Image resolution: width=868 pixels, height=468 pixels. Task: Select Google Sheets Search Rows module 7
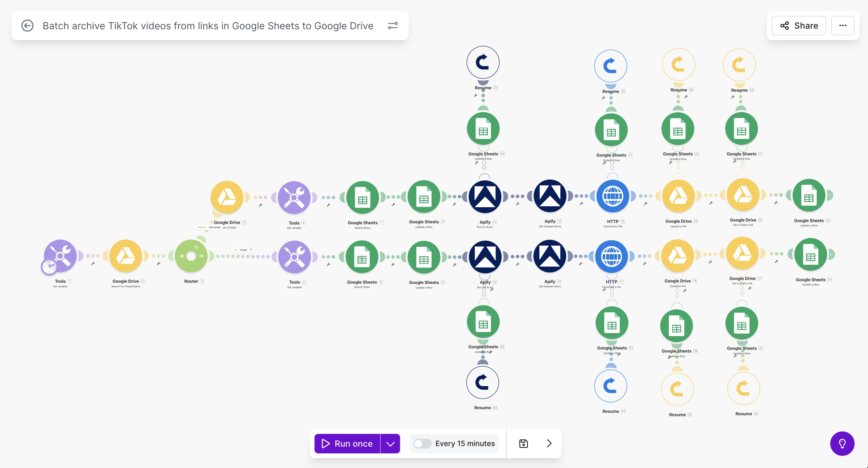[x=362, y=197]
